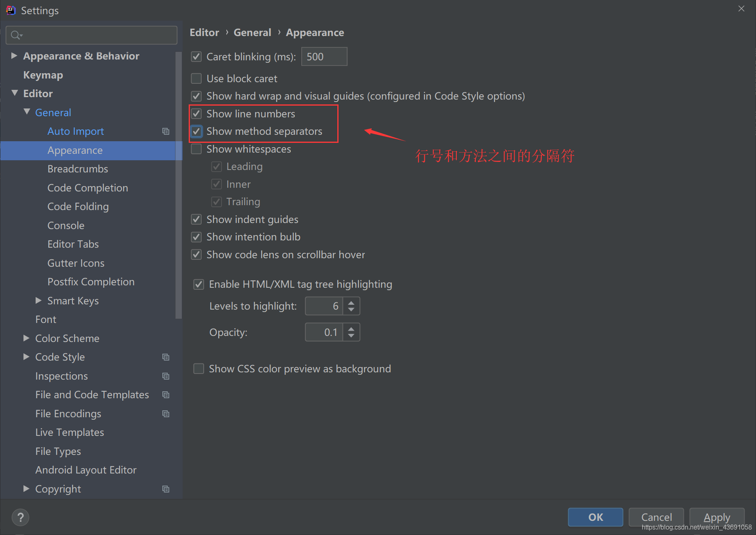The height and width of the screenshot is (535, 756).
Task: Select Auto Import settings
Action: [x=76, y=131]
